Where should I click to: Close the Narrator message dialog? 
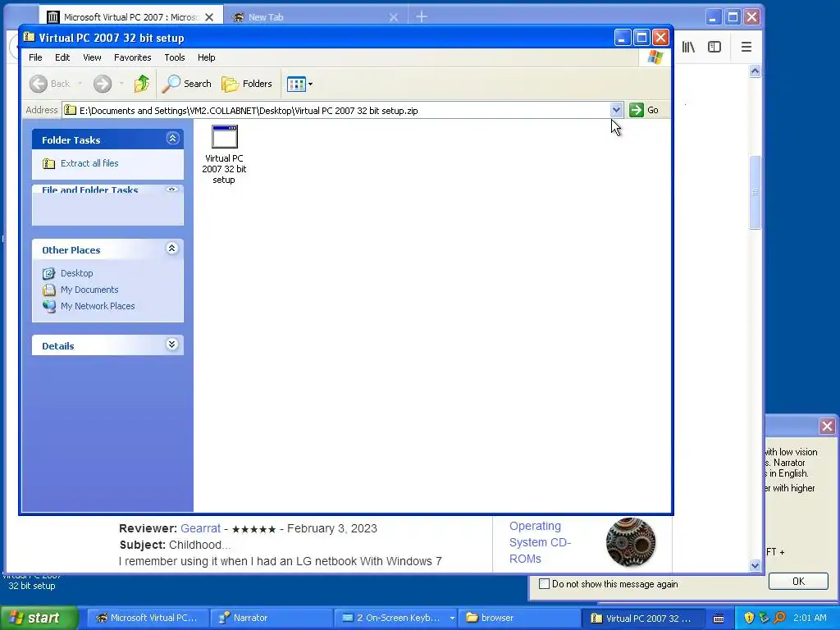tap(827, 427)
